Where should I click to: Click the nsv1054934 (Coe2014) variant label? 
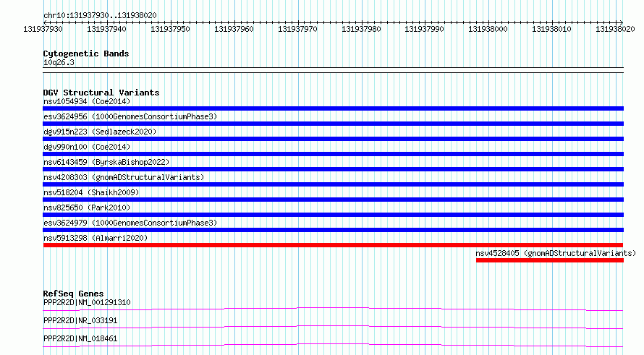[87, 101]
